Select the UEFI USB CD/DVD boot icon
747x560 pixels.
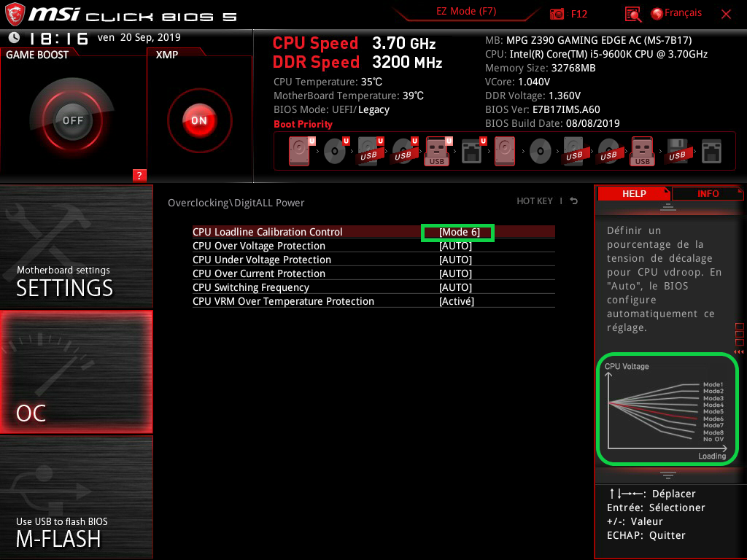coord(405,152)
